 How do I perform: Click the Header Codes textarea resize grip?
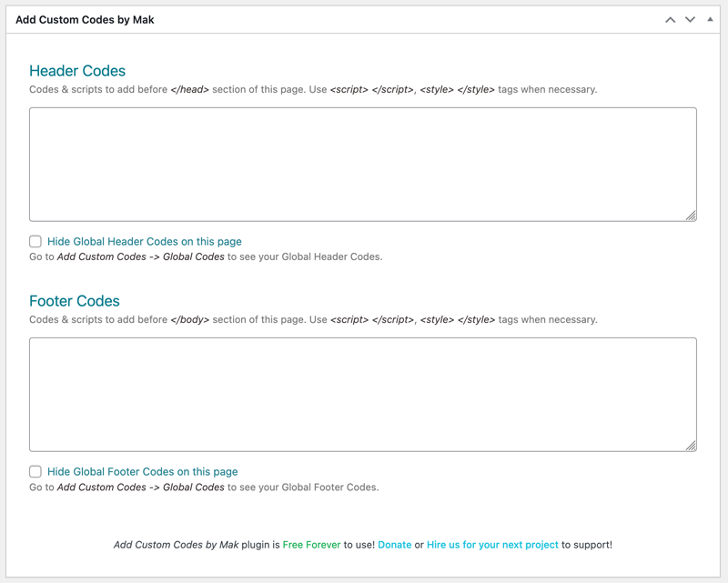coord(692,215)
